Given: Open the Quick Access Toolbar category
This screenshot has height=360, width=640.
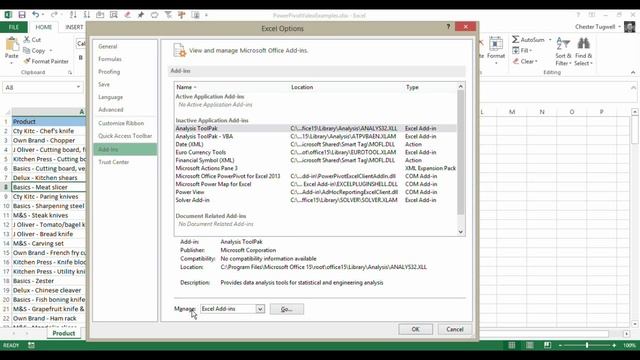Looking at the screenshot, I should (x=124, y=136).
